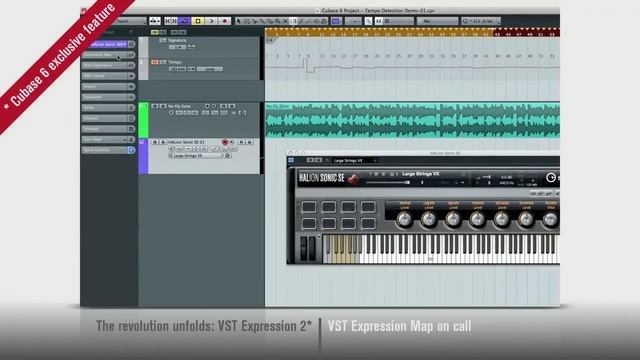Click the first quick control knob in HALion
This screenshot has width=640, height=360.
point(404,220)
